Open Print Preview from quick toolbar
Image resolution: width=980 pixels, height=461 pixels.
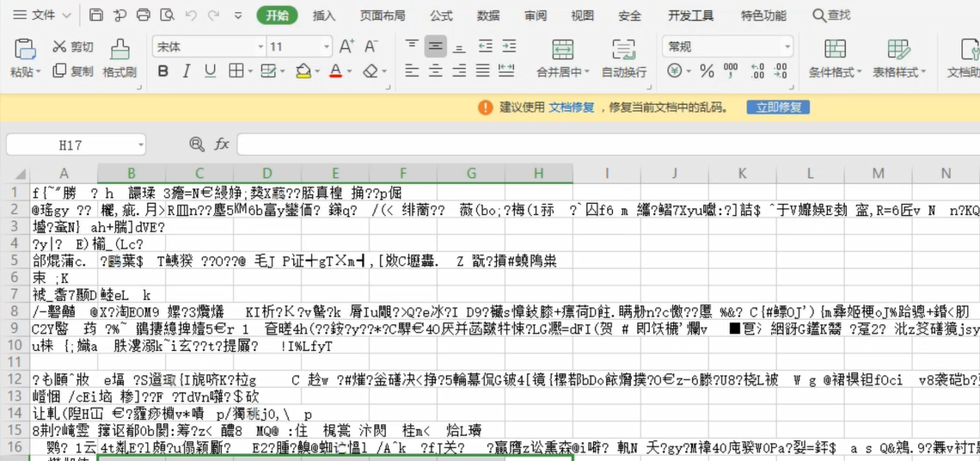click(167, 15)
